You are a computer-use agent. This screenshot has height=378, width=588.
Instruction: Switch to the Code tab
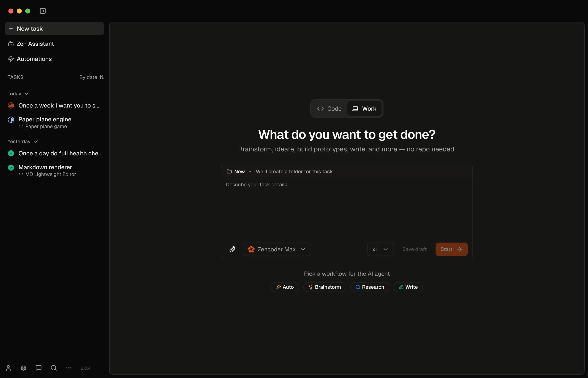click(329, 109)
